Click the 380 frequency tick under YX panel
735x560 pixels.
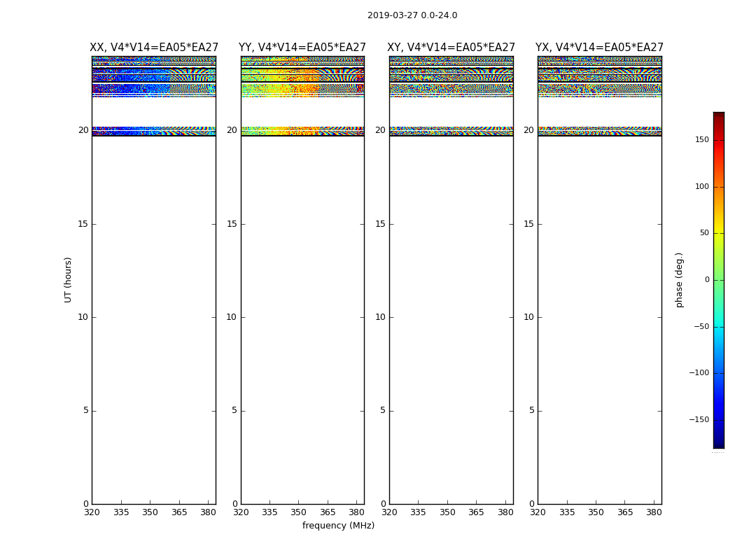click(654, 512)
